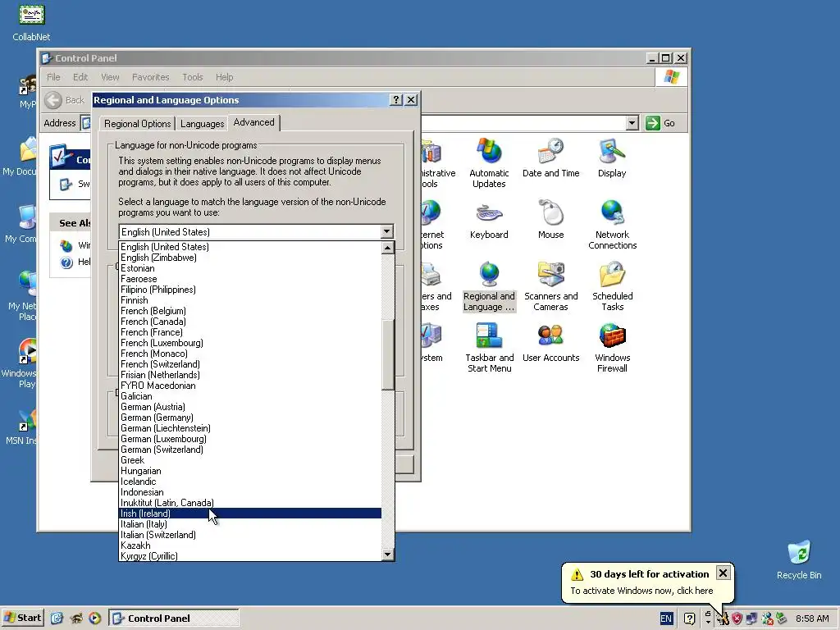Viewport: 840px width, 630px height.
Task: Open the Scheduled Tasks icon
Action: click(612, 286)
